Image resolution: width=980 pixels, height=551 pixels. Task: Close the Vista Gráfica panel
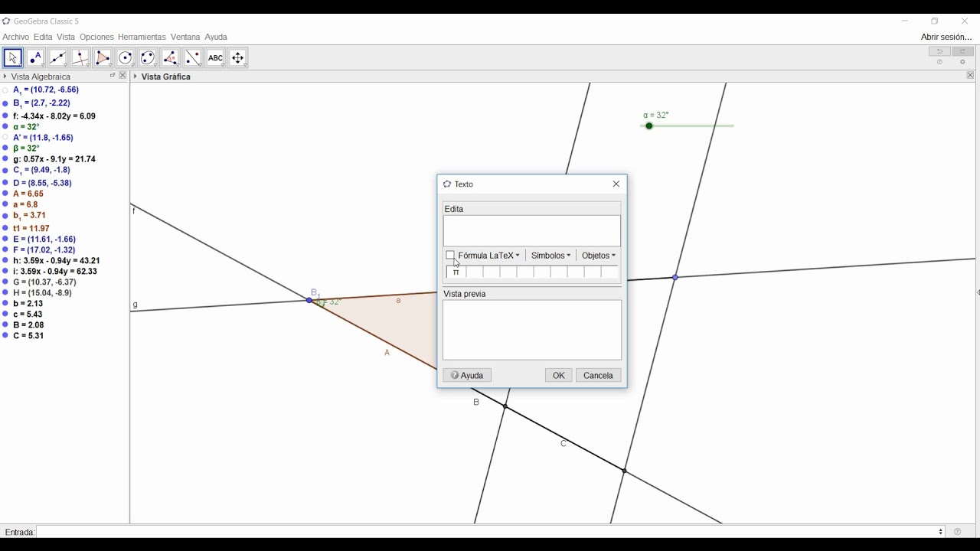tap(970, 76)
